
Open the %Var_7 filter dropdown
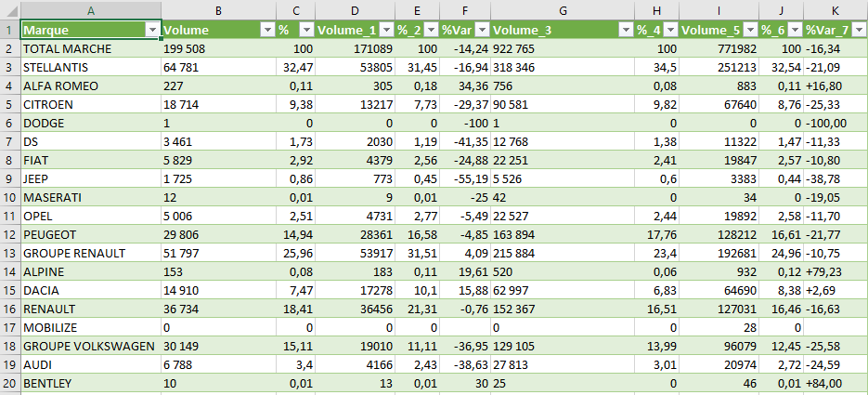point(860,31)
